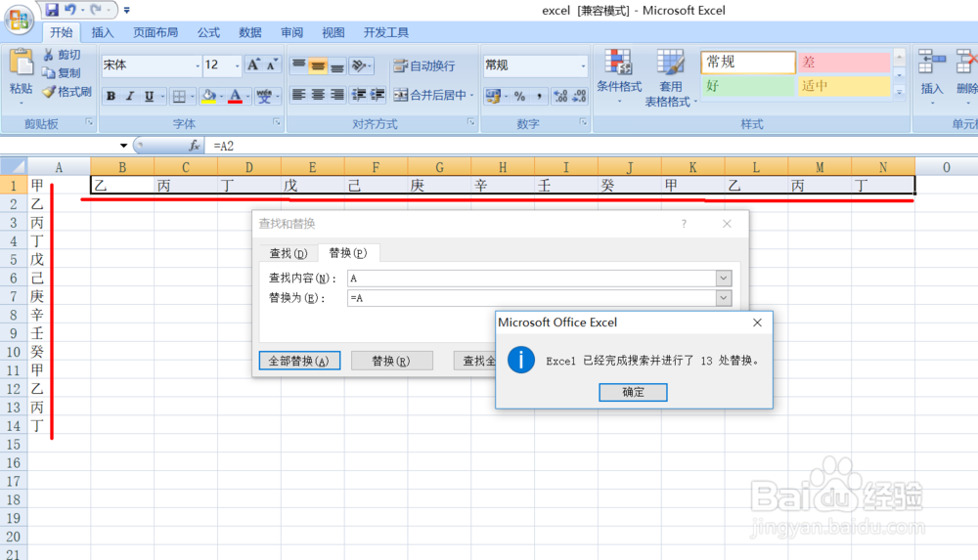
Task: Apply red font color A
Action: coord(235,96)
